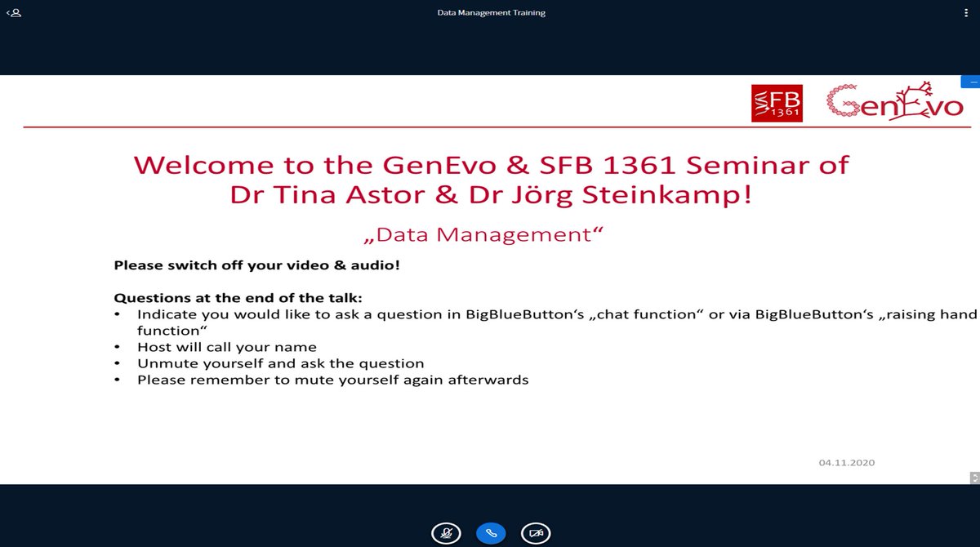Click the fullscreen presentation icon
The height and width of the screenshot is (547, 980).
click(x=974, y=478)
